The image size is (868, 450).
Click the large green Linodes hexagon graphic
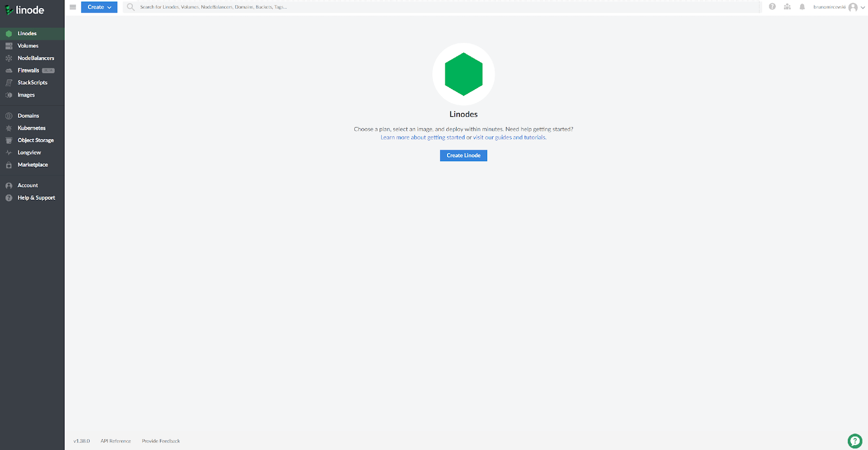463,74
